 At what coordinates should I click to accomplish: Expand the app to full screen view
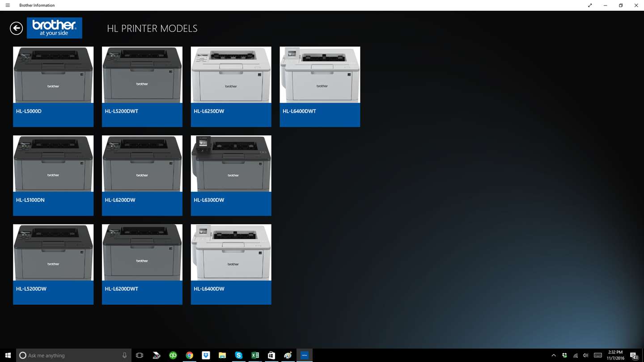click(x=590, y=5)
